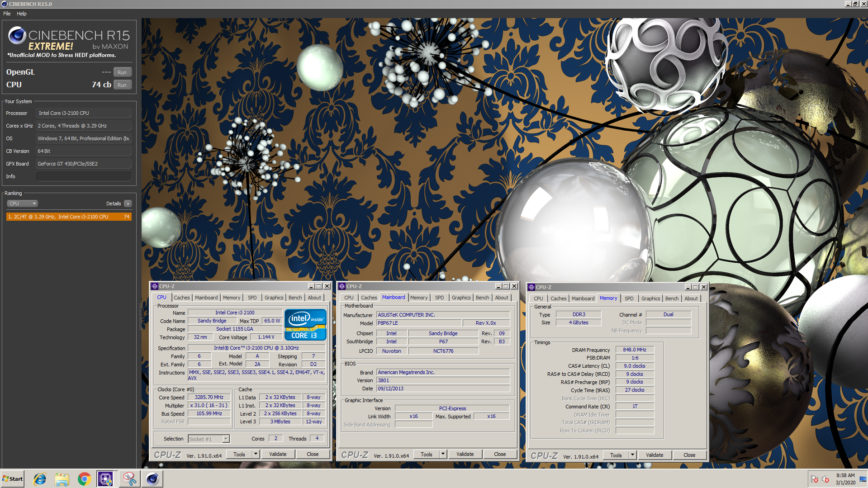The width and height of the screenshot is (868, 488).
Task: Open Windows Explorer folder icon in taskbar
Action: click(x=62, y=479)
